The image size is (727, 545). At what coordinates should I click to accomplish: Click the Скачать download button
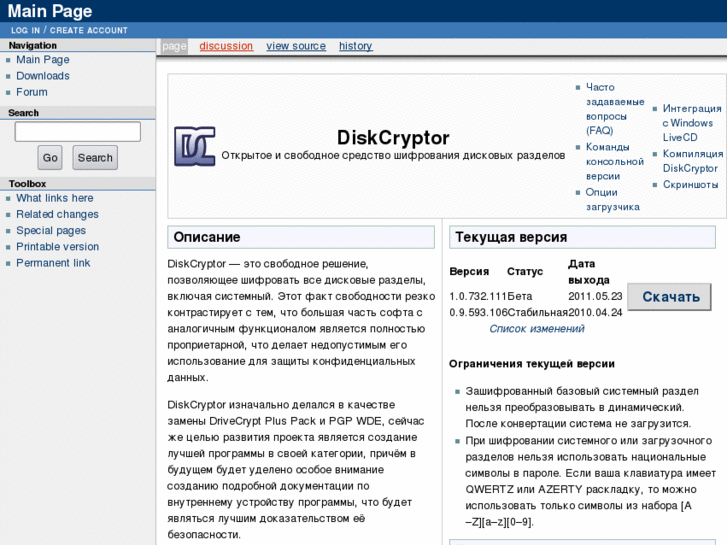point(669,297)
